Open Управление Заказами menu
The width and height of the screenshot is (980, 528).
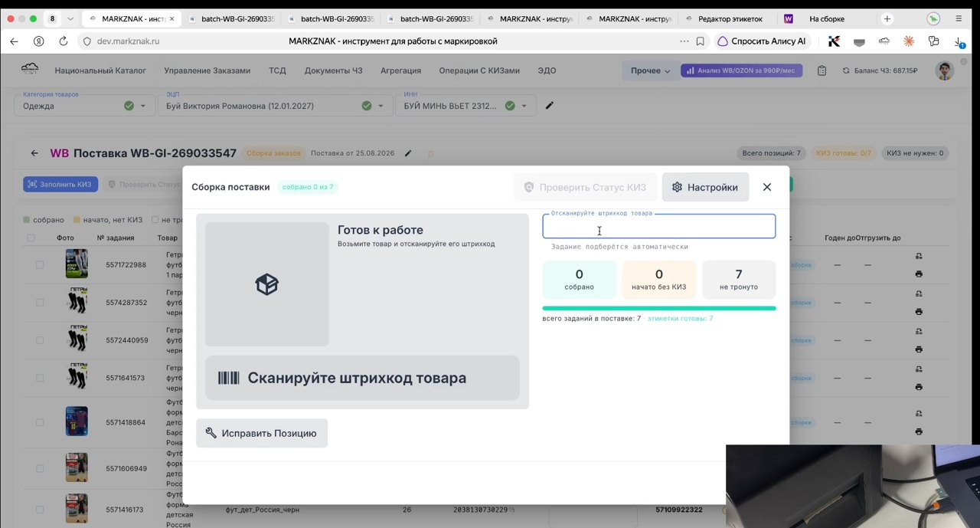coord(207,71)
